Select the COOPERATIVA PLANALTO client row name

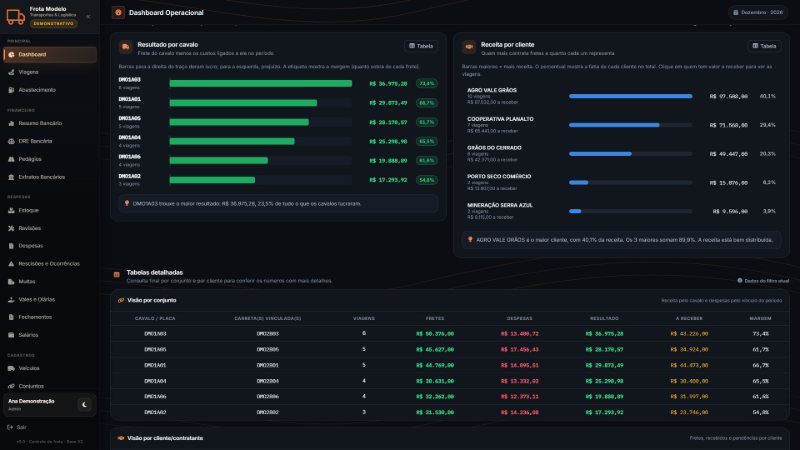[501, 119]
